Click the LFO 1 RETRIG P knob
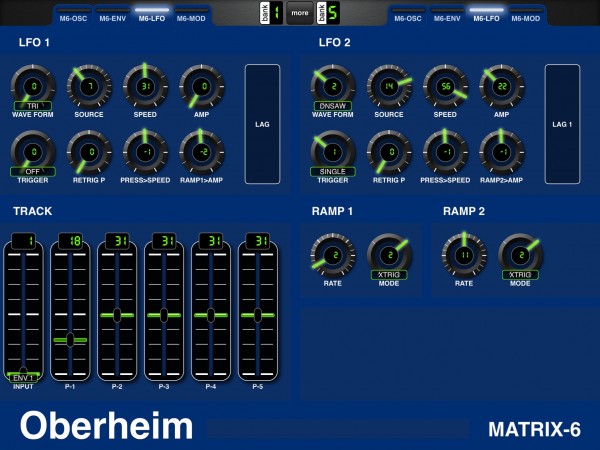This screenshot has height=450, width=600. pos(89,152)
